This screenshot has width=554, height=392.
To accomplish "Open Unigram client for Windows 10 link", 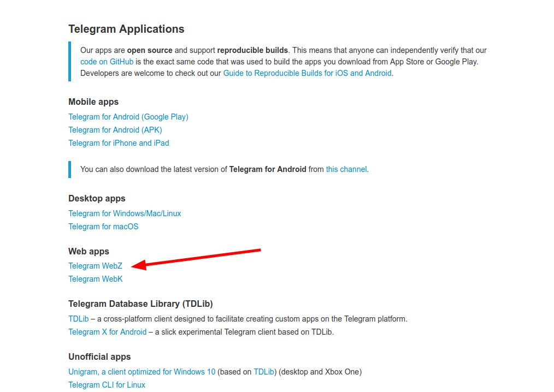I will (x=142, y=372).
